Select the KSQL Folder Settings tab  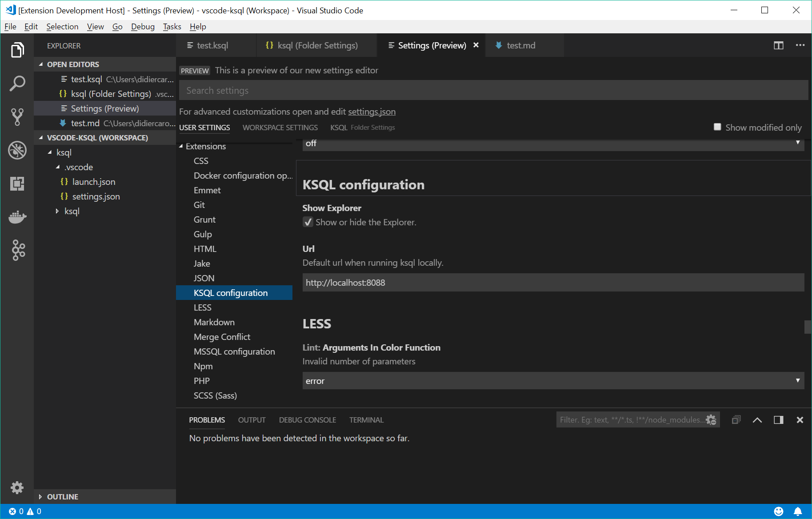363,128
